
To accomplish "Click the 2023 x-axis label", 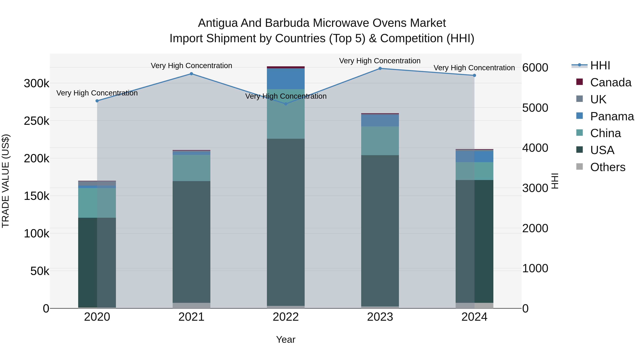I will [x=380, y=317].
